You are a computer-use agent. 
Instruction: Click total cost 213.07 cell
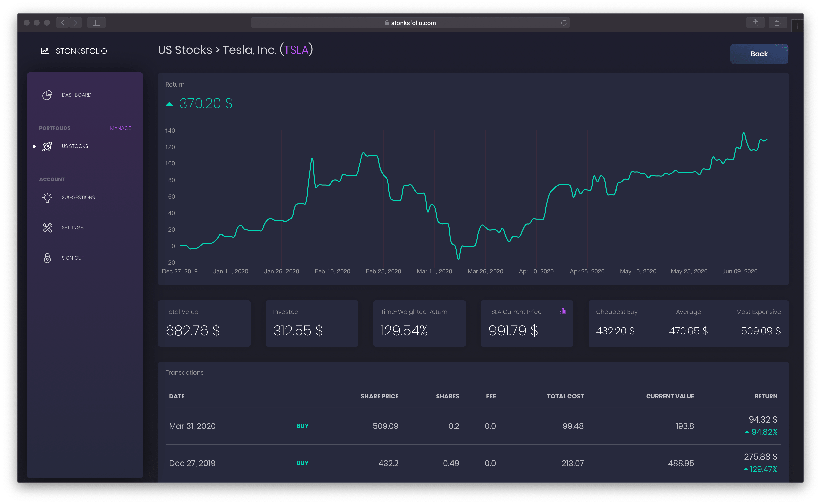coord(573,463)
